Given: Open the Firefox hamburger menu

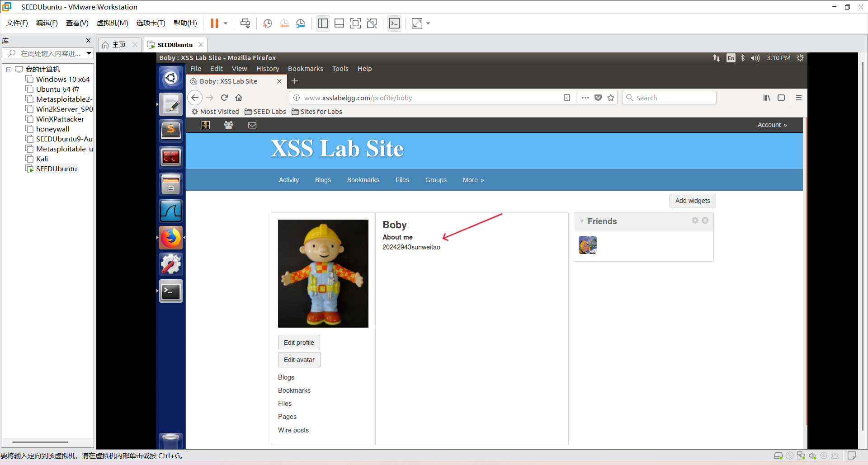Looking at the screenshot, I should (799, 98).
